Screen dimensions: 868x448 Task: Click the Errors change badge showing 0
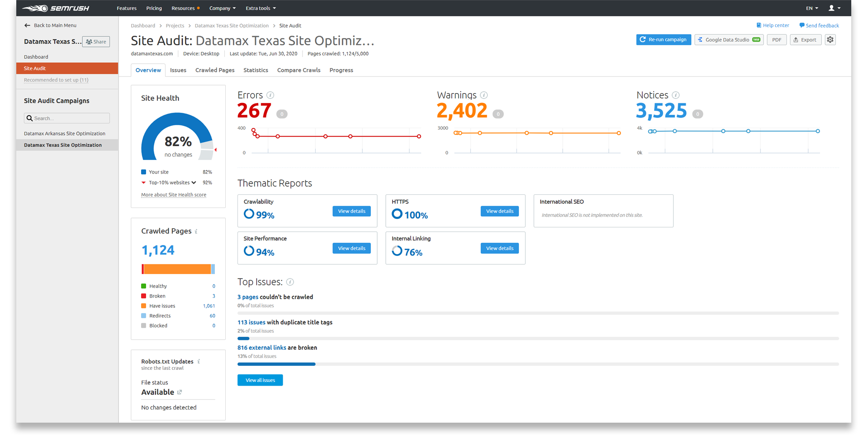pos(282,114)
